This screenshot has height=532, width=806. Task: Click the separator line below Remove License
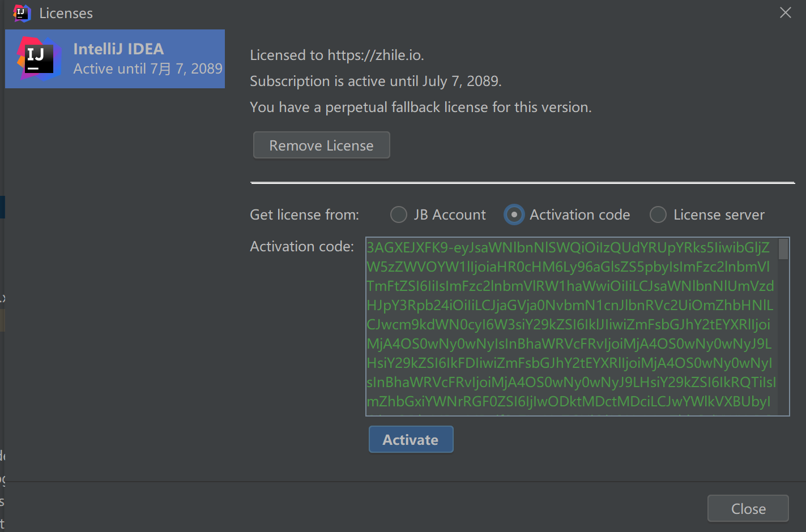tap(522, 183)
